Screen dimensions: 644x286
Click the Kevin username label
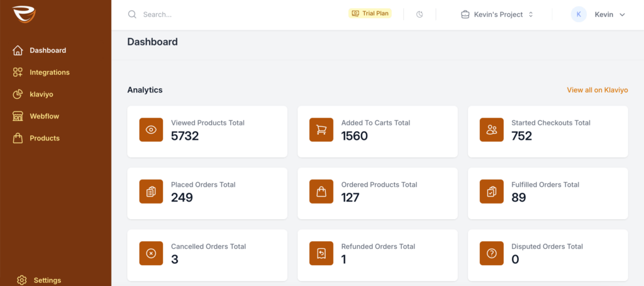(604, 14)
